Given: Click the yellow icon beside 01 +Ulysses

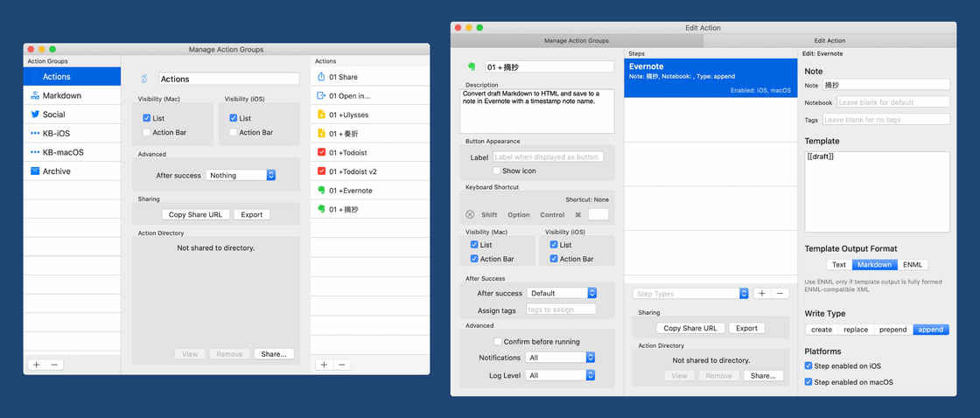Looking at the screenshot, I should click(x=321, y=115).
